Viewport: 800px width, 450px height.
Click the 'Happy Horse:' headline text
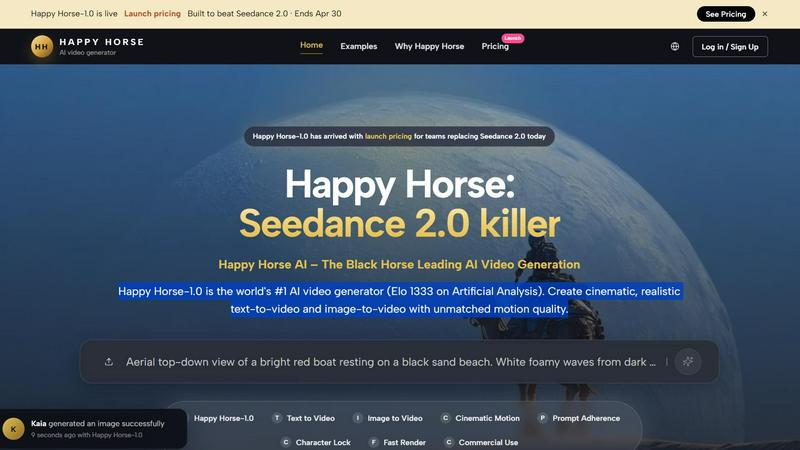tap(399, 184)
